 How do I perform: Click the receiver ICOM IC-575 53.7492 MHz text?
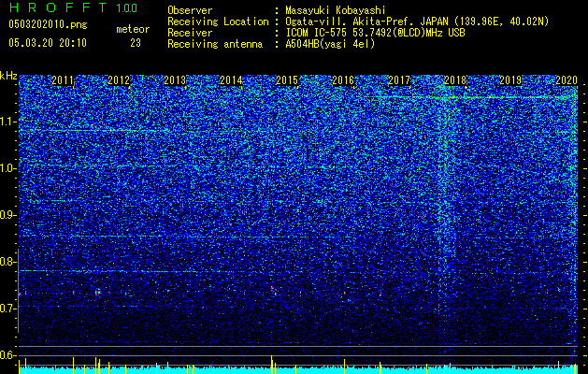(x=375, y=33)
